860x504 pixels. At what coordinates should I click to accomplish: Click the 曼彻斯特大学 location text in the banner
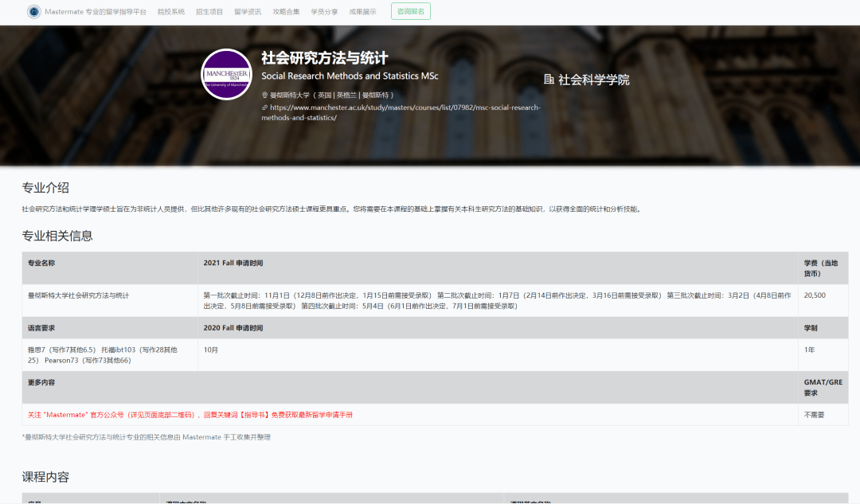pyautogui.click(x=331, y=96)
